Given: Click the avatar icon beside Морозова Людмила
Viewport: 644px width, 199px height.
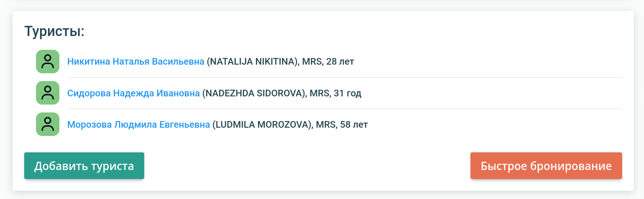Looking at the screenshot, I should point(48,124).
